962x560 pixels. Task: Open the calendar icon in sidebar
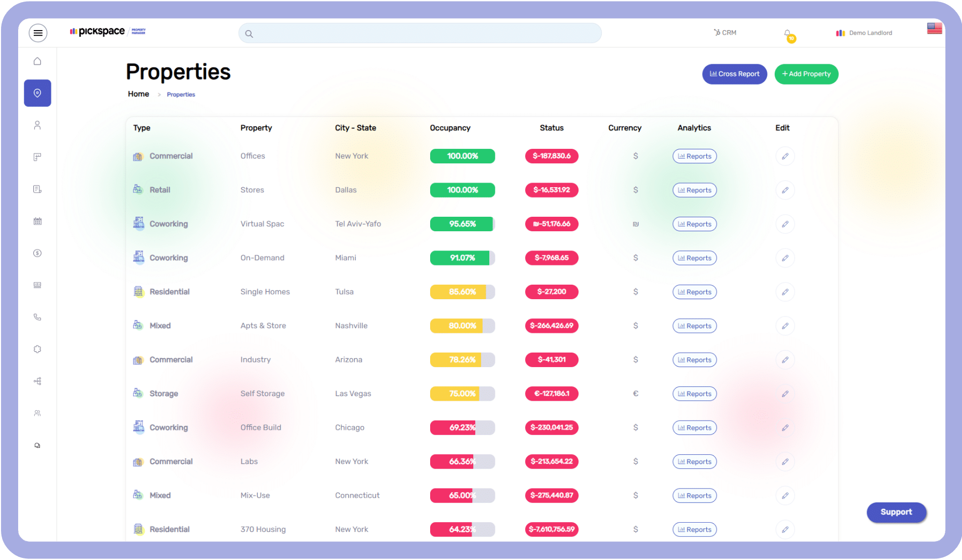(37, 221)
